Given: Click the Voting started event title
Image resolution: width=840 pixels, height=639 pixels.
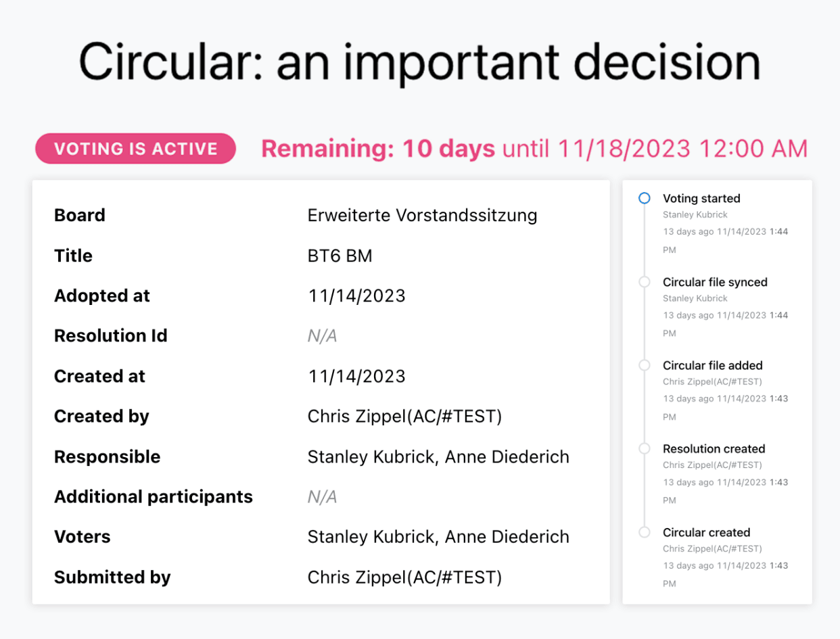Looking at the screenshot, I should click(701, 198).
